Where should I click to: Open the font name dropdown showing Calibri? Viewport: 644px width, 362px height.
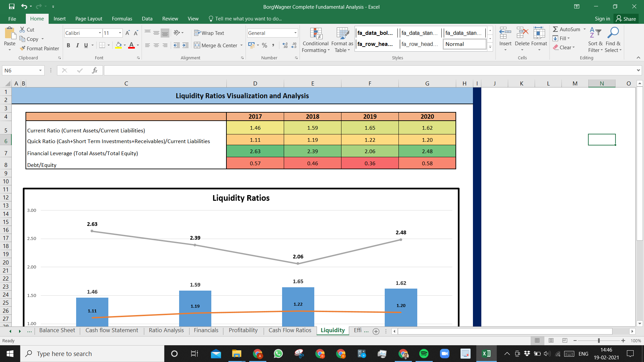pyautogui.click(x=100, y=33)
